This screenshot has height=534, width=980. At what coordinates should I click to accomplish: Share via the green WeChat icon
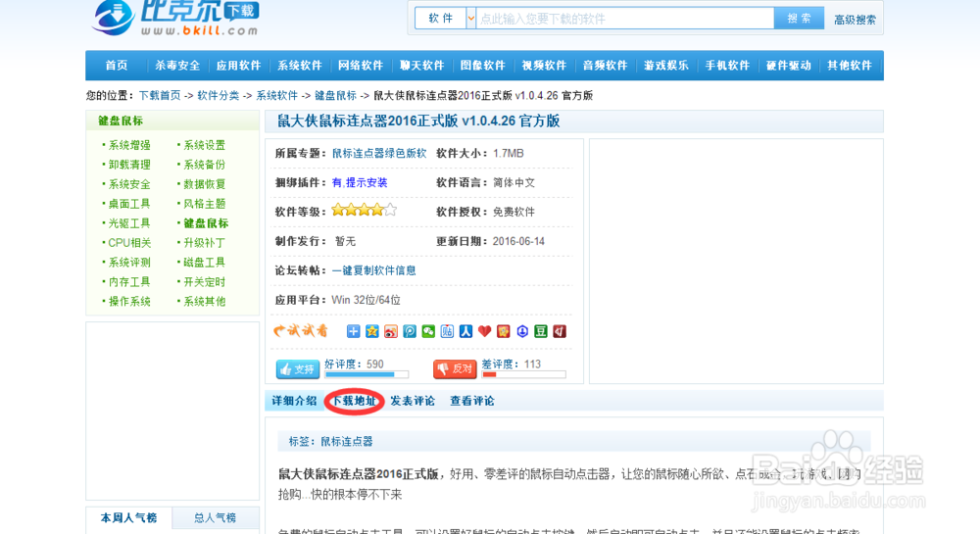pos(428,331)
